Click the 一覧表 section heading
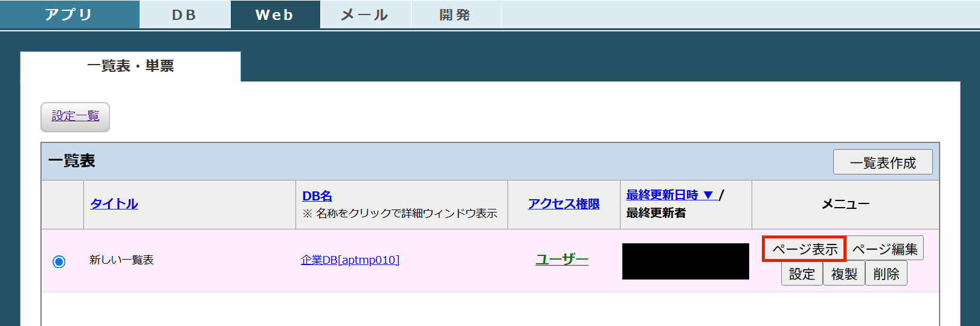This screenshot has width=980, height=326. [x=72, y=161]
